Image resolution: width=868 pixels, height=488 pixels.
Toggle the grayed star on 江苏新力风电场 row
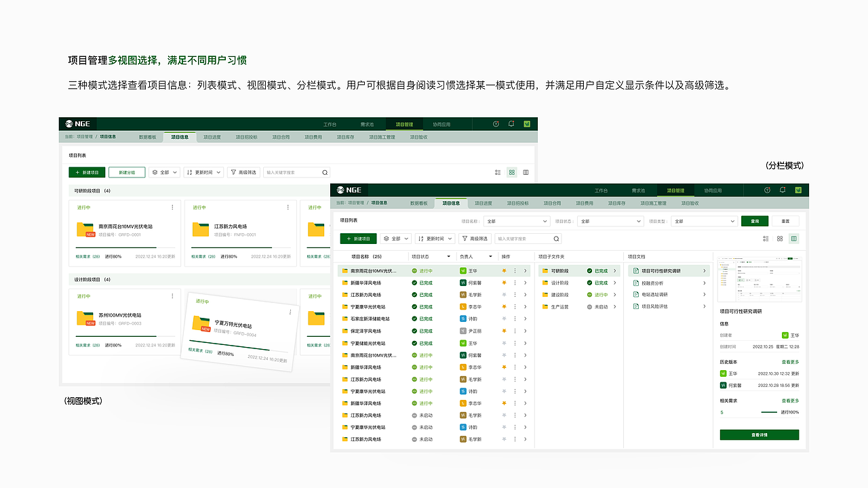tap(505, 295)
